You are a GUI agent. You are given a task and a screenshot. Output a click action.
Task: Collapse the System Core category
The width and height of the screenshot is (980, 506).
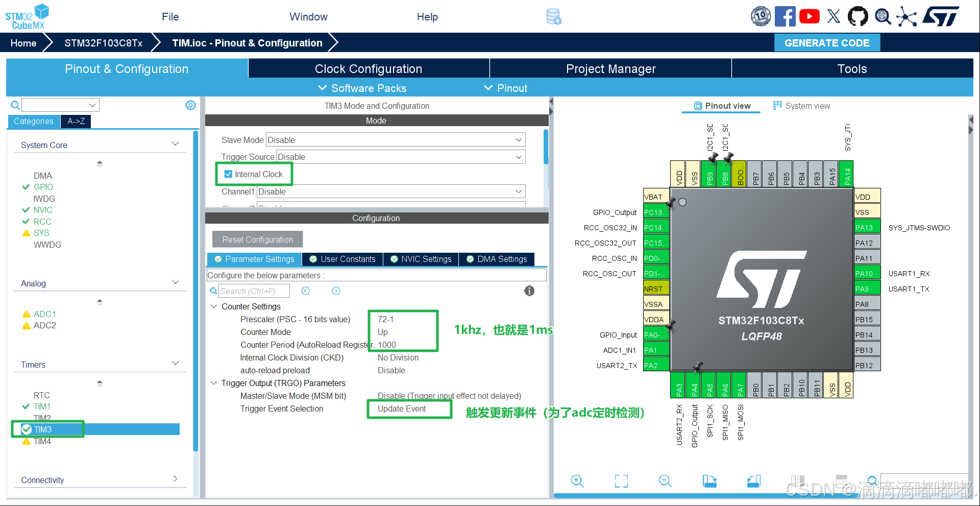pyautogui.click(x=175, y=144)
